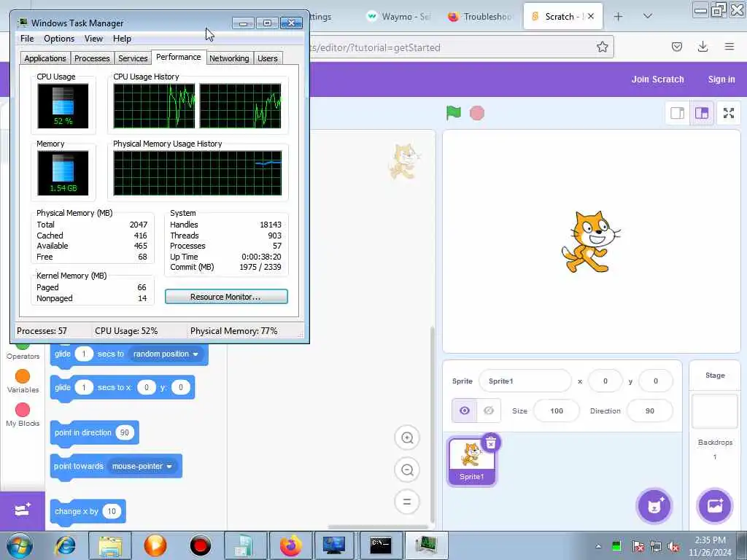Switch to the Services tab
Viewport: 747px width, 560px height.
133,58
